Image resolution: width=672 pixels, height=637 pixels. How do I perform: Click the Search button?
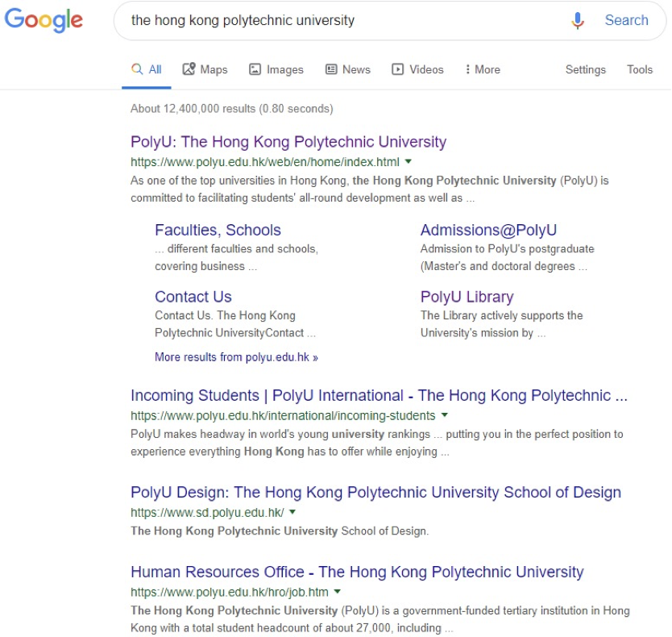pos(626,20)
